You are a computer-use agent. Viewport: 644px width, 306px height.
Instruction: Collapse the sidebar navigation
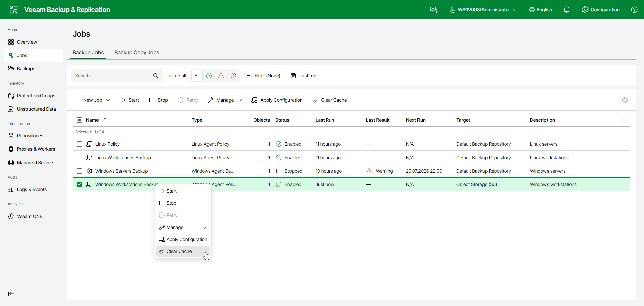[x=11, y=294]
